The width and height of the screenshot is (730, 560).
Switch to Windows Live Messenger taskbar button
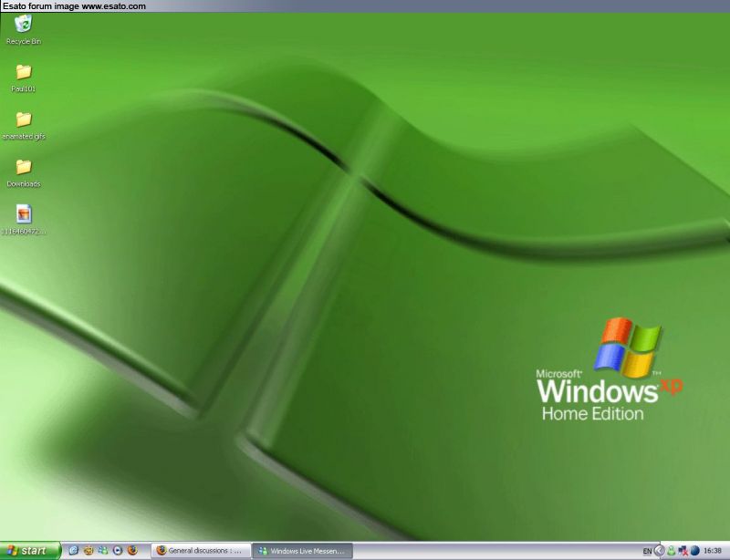(303, 551)
